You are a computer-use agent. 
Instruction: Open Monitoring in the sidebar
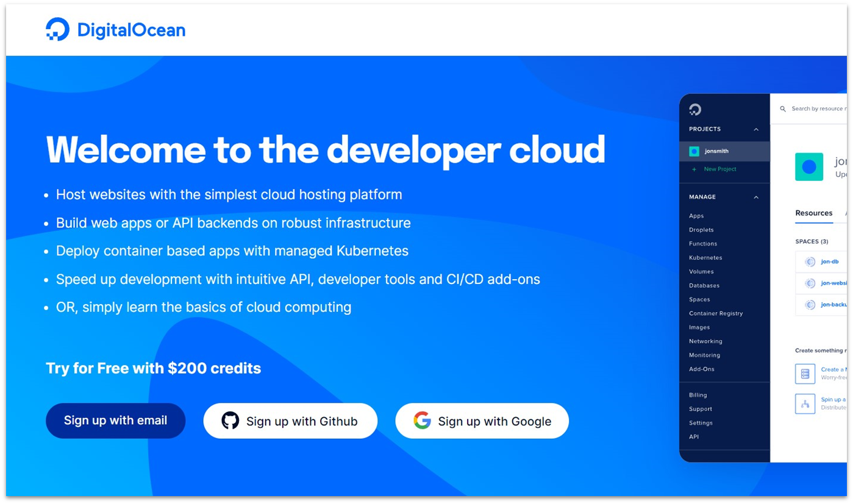click(x=704, y=355)
